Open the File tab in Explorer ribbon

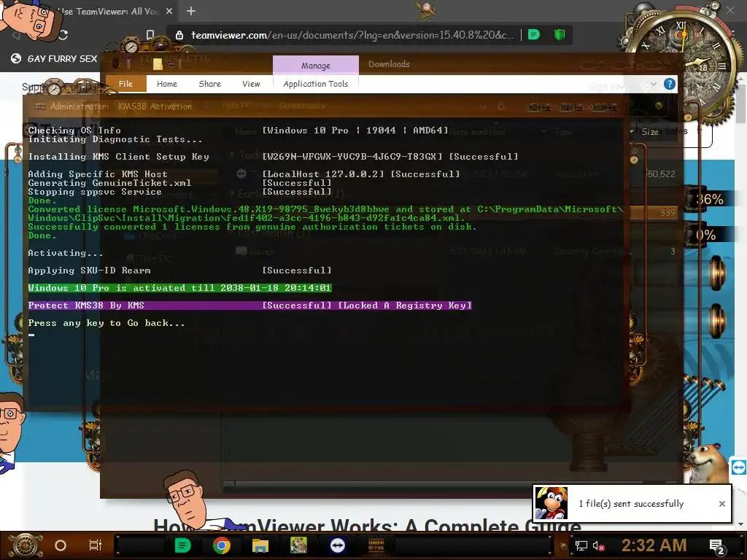coord(125,84)
